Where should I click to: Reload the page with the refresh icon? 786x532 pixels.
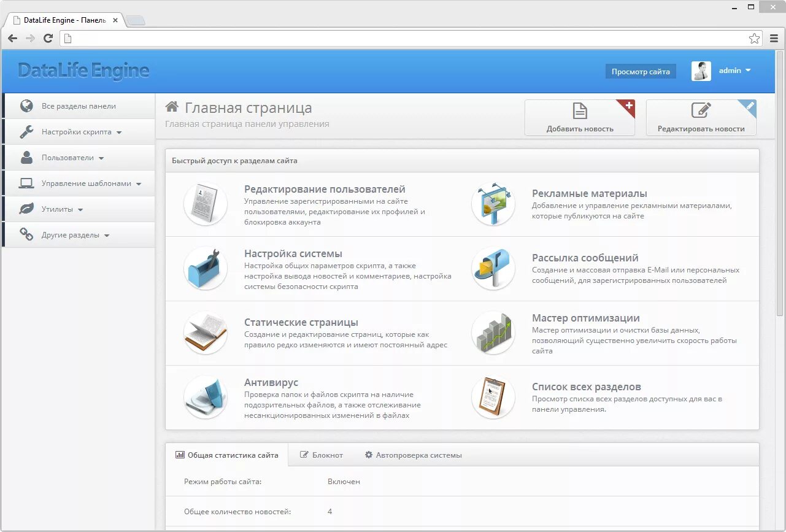(48, 39)
